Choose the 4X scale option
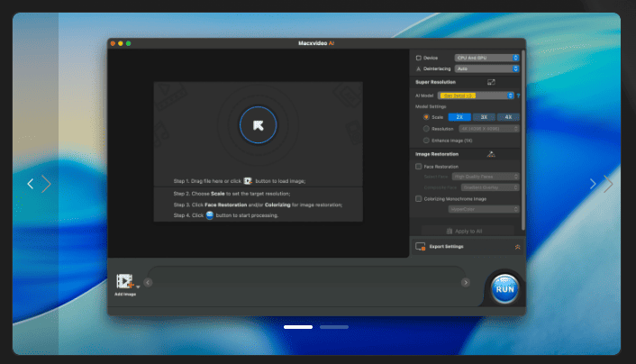Image resolution: width=636 pixels, height=364 pixels. click(x=508, y=117)
